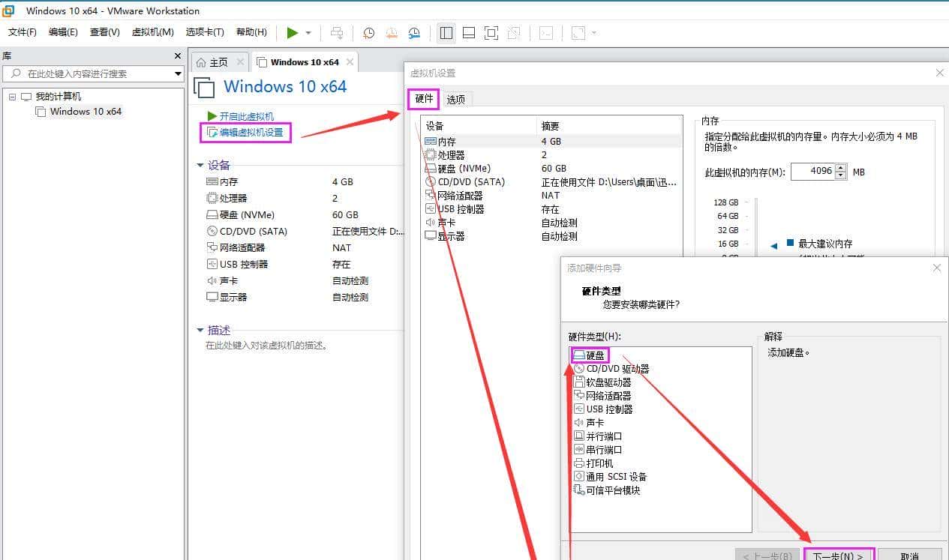Start the virtual machine with the green play icon
Image resolution: width=949 pixels, height=560 pixels.
point(293,32)
